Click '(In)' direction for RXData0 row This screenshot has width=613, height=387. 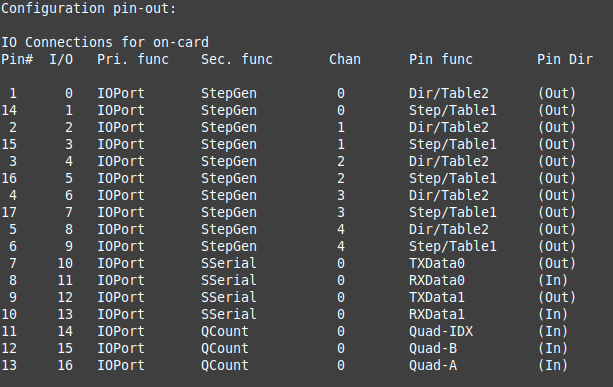coord(553,280)
